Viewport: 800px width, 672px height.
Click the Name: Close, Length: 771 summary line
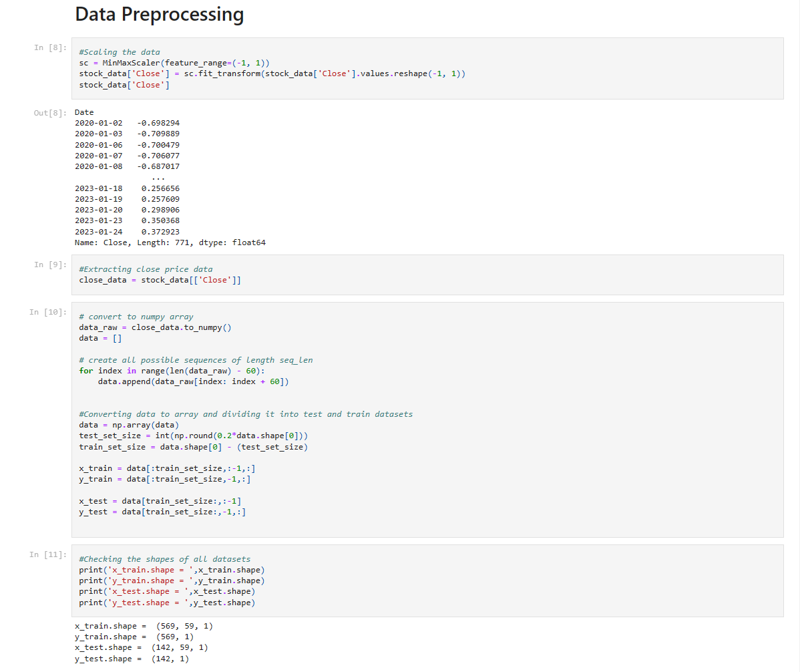pos(170,242)
